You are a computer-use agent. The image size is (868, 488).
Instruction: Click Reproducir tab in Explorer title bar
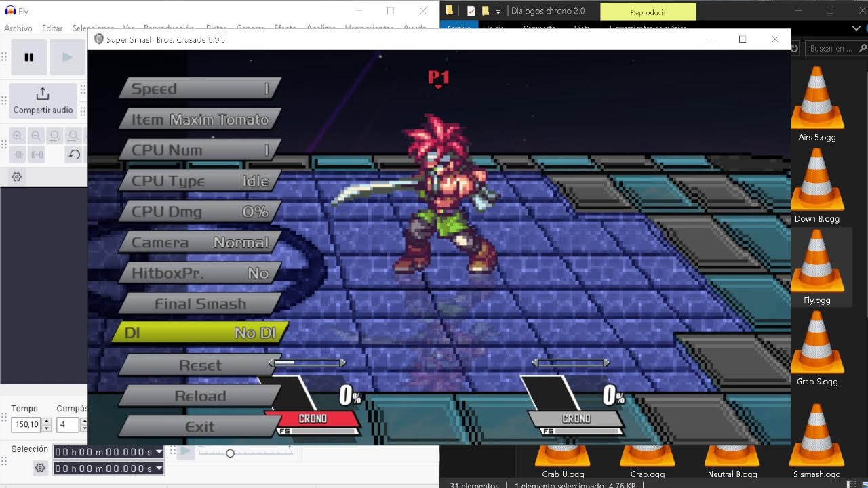648,12
